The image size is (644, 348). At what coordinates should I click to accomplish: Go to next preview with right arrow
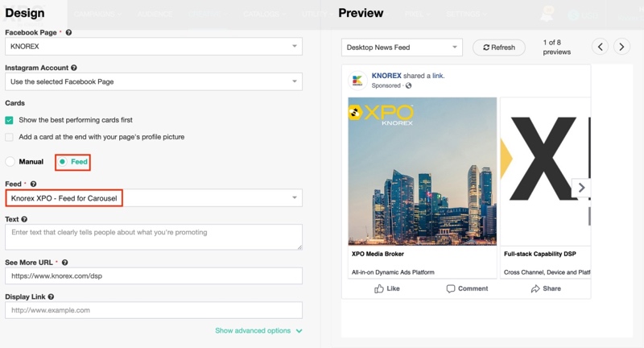(621, 47)
